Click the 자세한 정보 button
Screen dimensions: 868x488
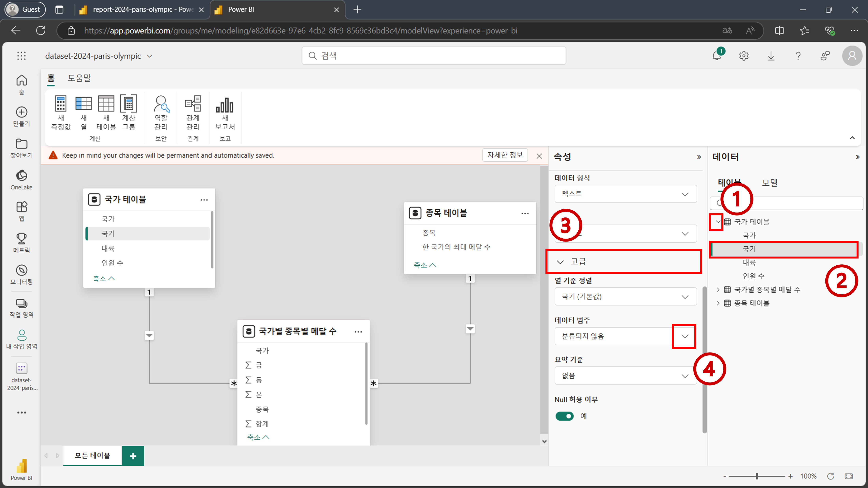[x=505, y=155]
